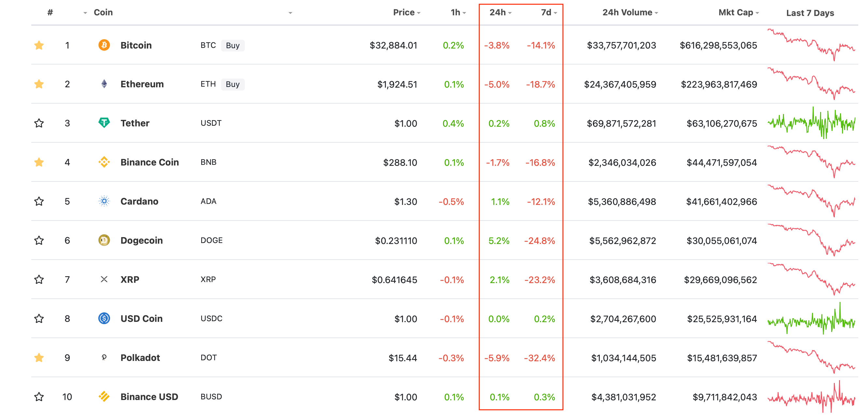Open the Cardano coin page

pos(139,201)
